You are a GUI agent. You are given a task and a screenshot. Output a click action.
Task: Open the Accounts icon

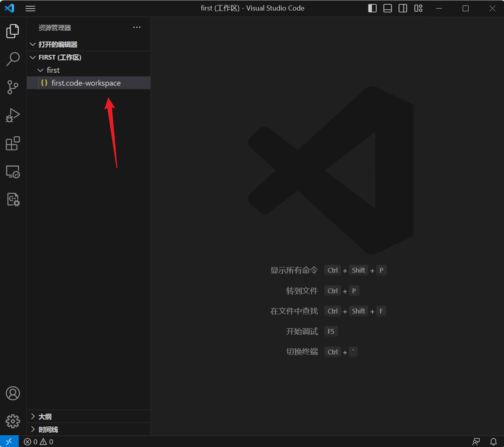click(x=13, y=393)
